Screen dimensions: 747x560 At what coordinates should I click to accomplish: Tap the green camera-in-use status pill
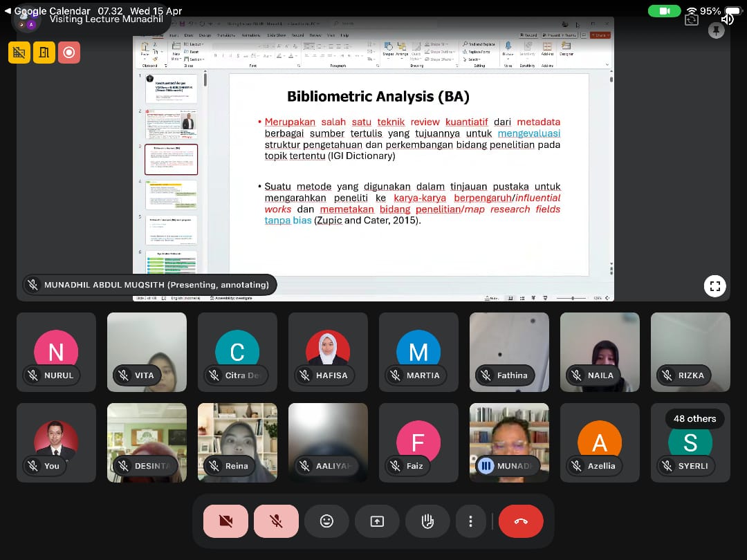(665, 11)
